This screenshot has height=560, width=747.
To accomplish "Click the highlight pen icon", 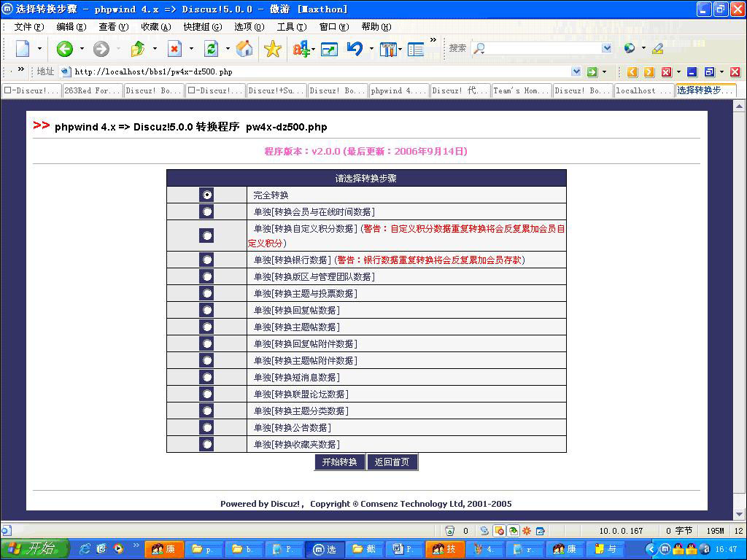I will (658, 48).
